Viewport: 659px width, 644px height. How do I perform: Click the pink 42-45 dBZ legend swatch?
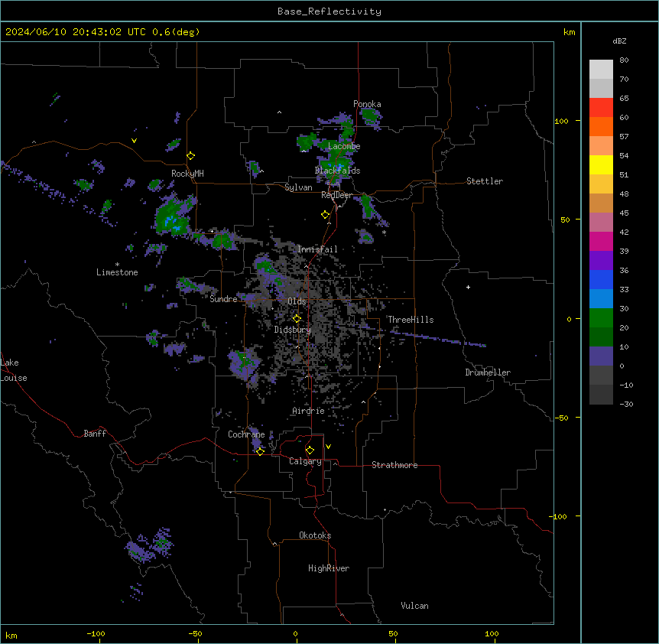[601, 223]
